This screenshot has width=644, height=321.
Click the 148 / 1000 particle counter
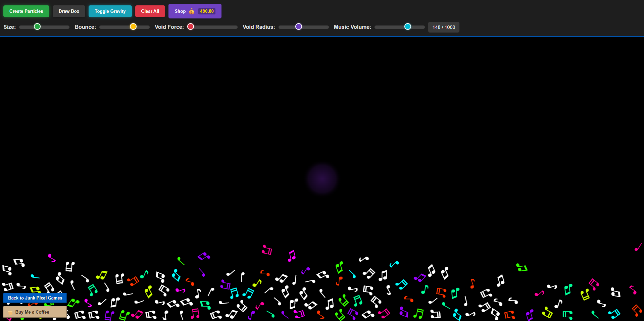point(444,27)
